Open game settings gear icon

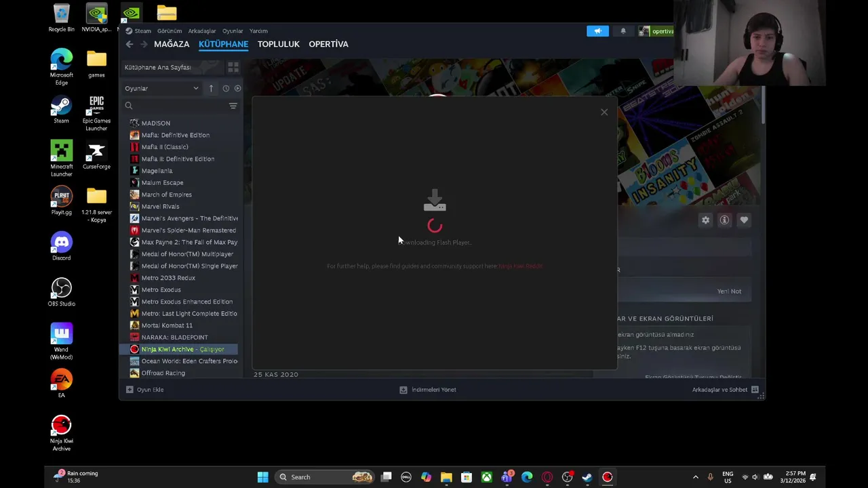pyautogui.click(x=705, y=220)
